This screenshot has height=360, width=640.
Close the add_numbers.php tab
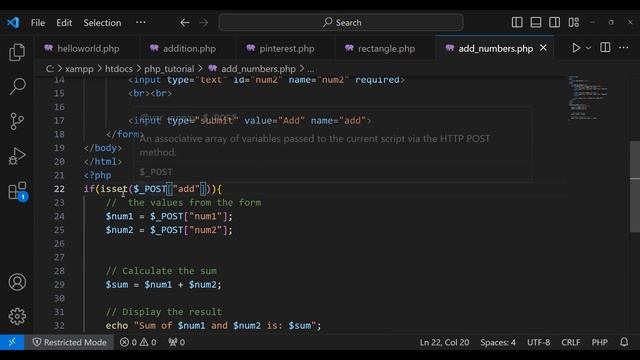click(x=543, y=48)
